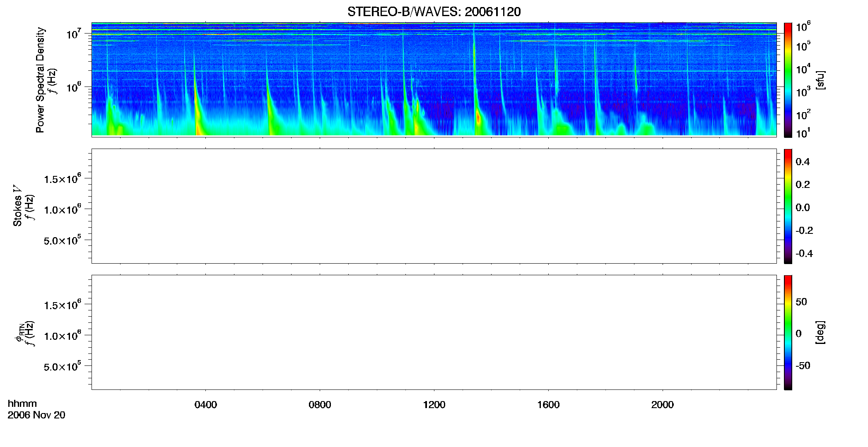This screenshot has width=868, height=447.
Task: Click the 2000 time axis label
Action: coord(663,405)
